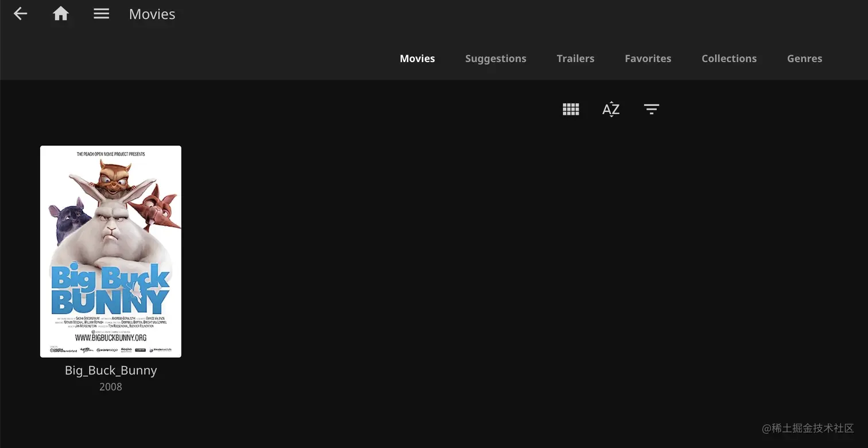868x448 pixels.
Task: Open the home screen via house icon
Action: tap(61, 14)
